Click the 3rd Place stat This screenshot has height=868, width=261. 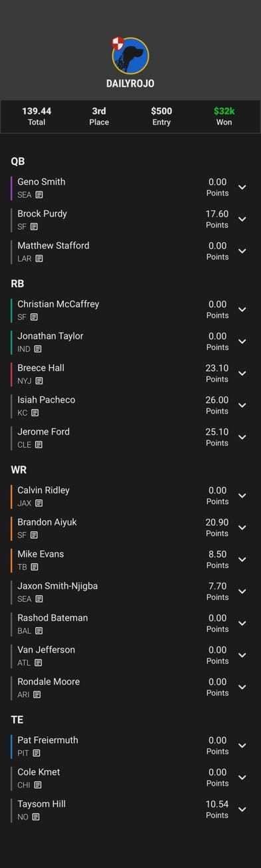click(x=99, y=116)
